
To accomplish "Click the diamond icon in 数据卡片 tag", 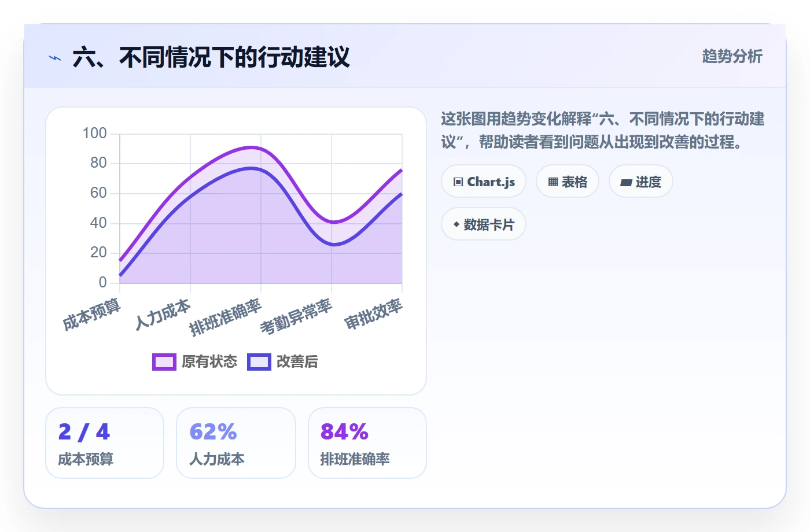I will [x=456, y=224].
